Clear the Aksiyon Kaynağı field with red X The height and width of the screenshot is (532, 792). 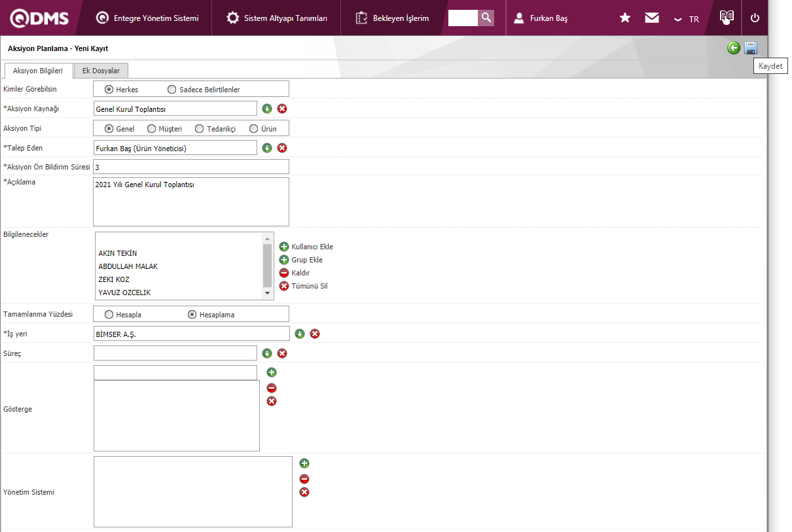coord(282,109)
